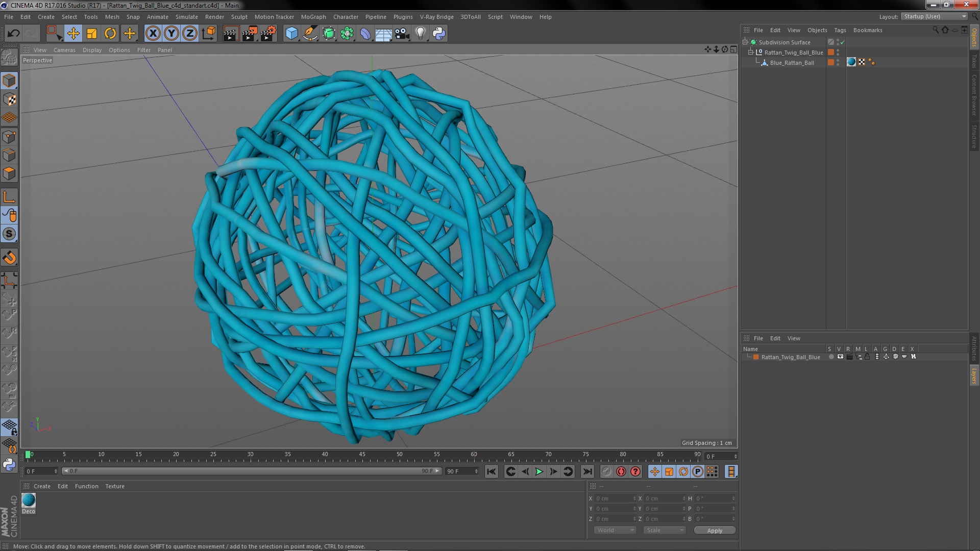Open the spline Pen tool icon
Viewport: 980px width, 551px height.
click(x=310, y=34)
